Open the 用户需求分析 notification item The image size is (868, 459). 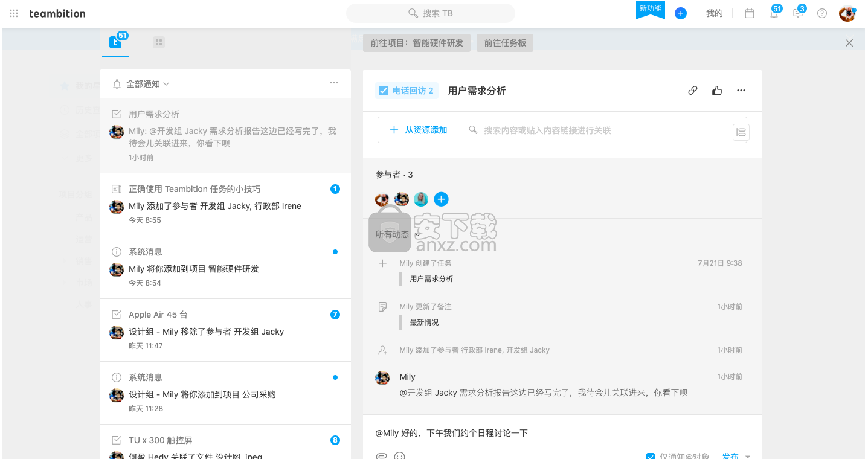225,136
